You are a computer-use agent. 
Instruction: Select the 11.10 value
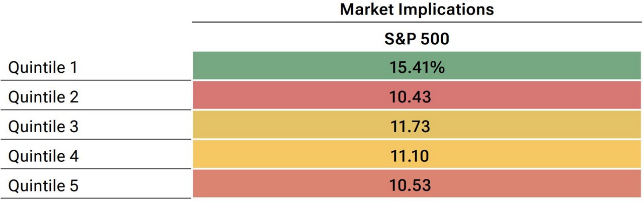point(410,156)
